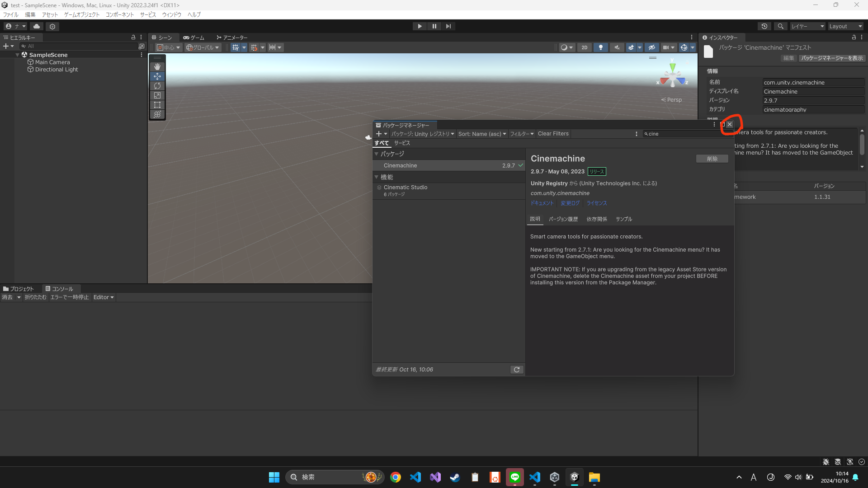Switch to the バージョン履歴 tab

click(563, 219)
